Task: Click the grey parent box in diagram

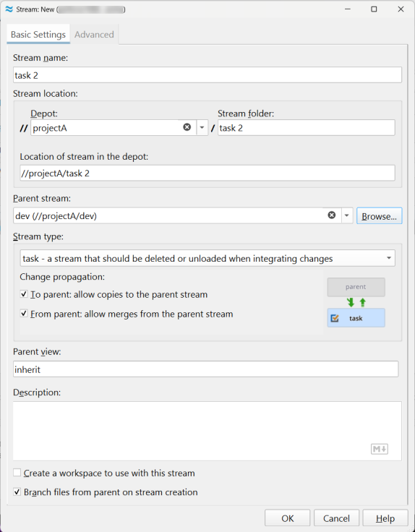Action: [356, 287]
